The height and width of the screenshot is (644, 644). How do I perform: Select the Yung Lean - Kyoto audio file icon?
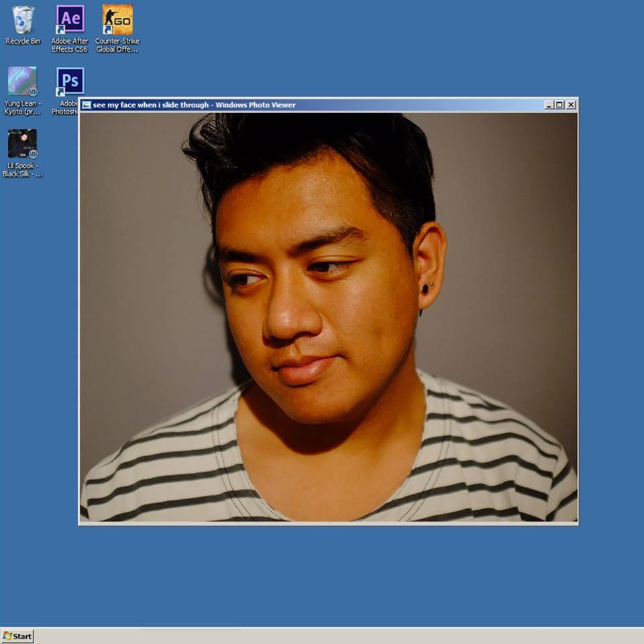point(23,81)
